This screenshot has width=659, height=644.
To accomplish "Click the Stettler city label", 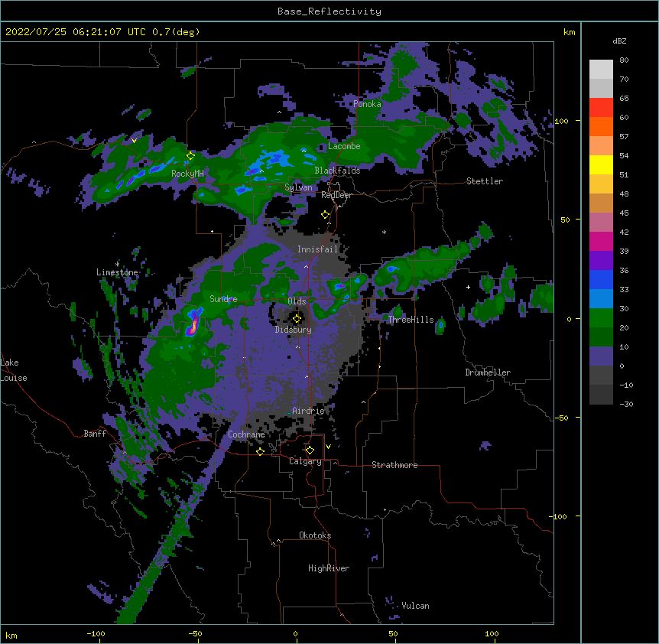I will coord(485,181).
